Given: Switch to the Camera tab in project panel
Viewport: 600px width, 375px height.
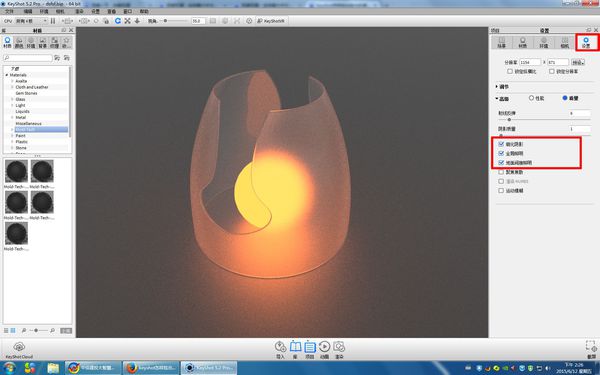Looking at the screenshot, I should click(564, 42).
